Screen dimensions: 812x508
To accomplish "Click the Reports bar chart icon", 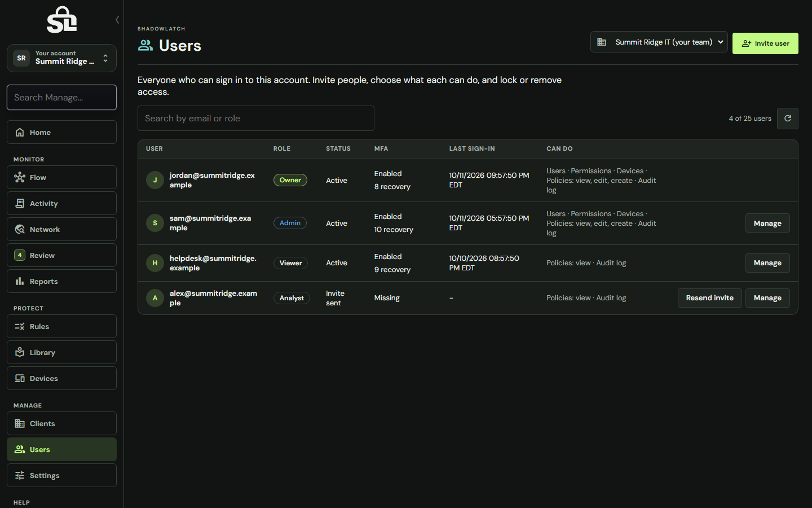I will pos(20,281).
